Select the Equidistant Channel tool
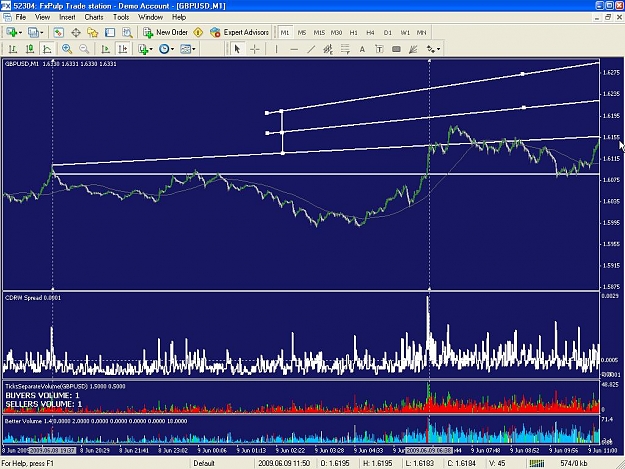625x469 pixels. [328, 49]
